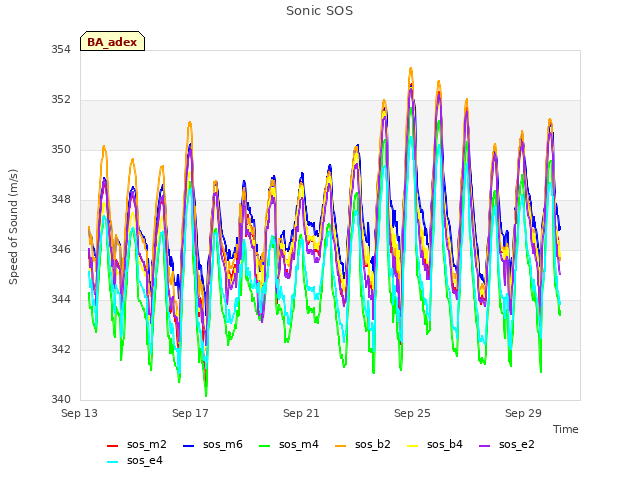Image resolution: width=640 pixels, height=480 pixels.
Task: Click the 348 y-axis tick label
Action: click(x=61, y=200)
